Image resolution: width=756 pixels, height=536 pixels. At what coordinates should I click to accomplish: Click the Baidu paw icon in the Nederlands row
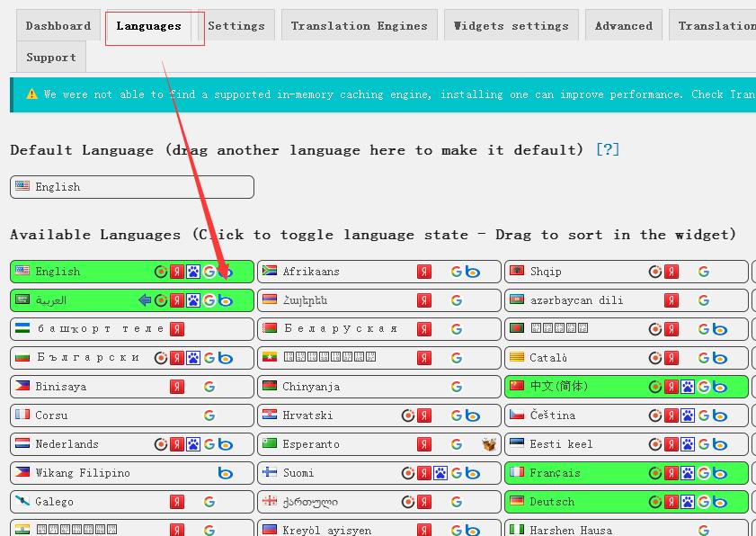(193, 444)
